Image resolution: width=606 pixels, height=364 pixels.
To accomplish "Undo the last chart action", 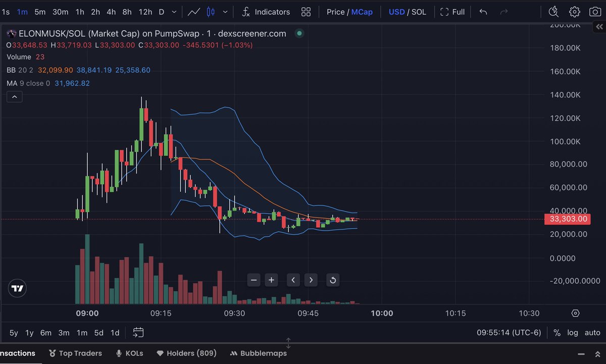I will 483,12.
